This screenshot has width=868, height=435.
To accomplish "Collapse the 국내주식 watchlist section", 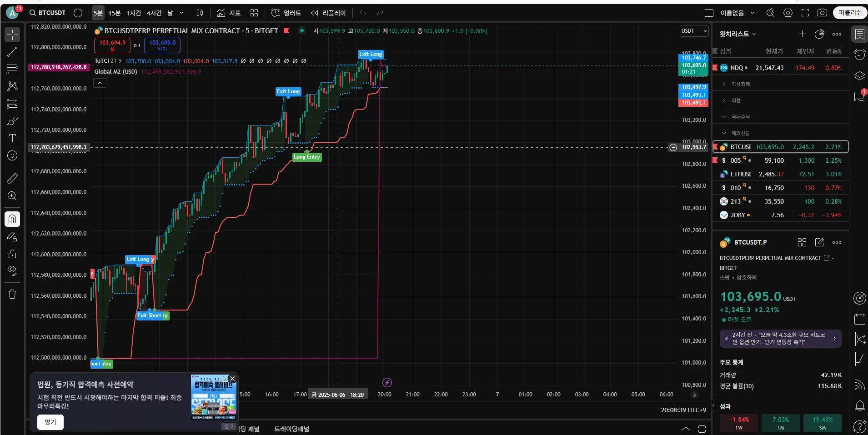I will click(x=724, y=117).
